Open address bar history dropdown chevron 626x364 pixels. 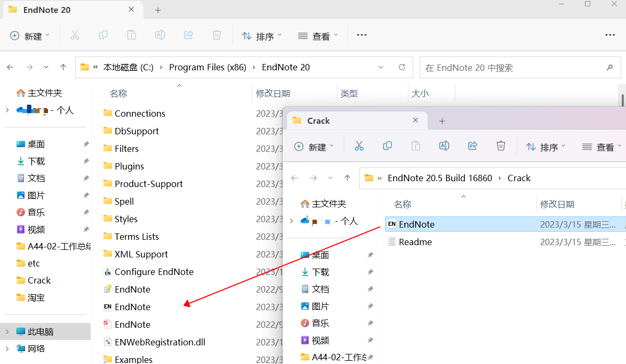(381, 68)
